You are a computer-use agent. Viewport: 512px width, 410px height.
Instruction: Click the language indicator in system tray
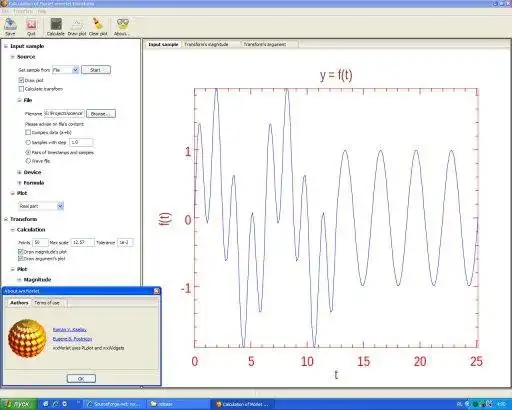[460, 404]
